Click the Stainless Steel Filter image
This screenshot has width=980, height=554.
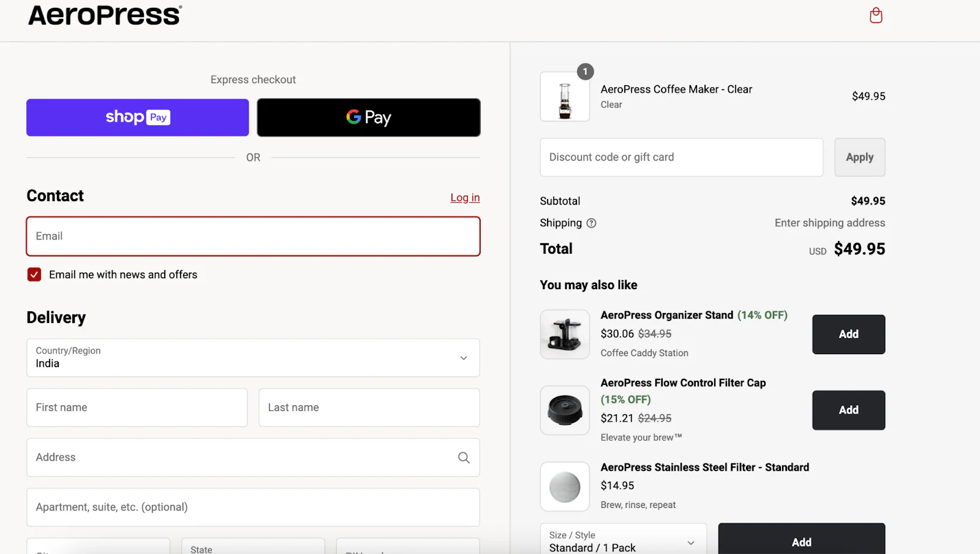[x=565, y=487]
